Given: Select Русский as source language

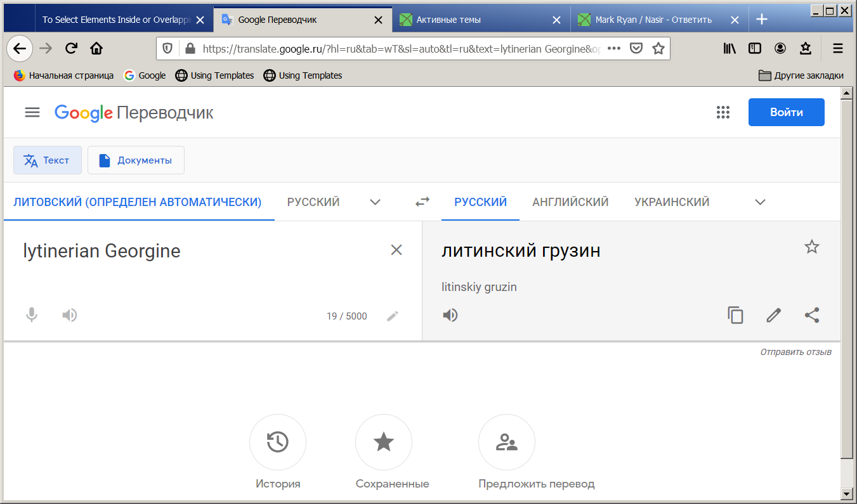Looking at the screenshot, I should click(313, 202).
